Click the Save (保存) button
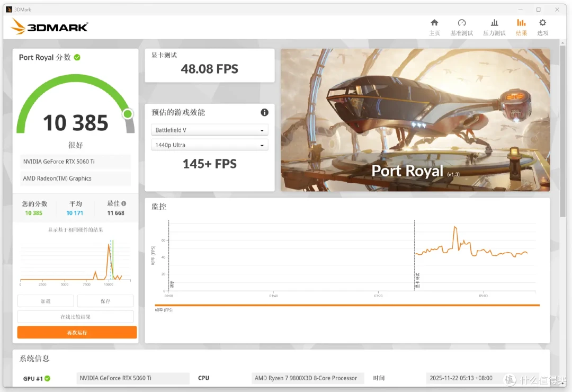Viewport: 572px width, 392px height. coord(105,301)
